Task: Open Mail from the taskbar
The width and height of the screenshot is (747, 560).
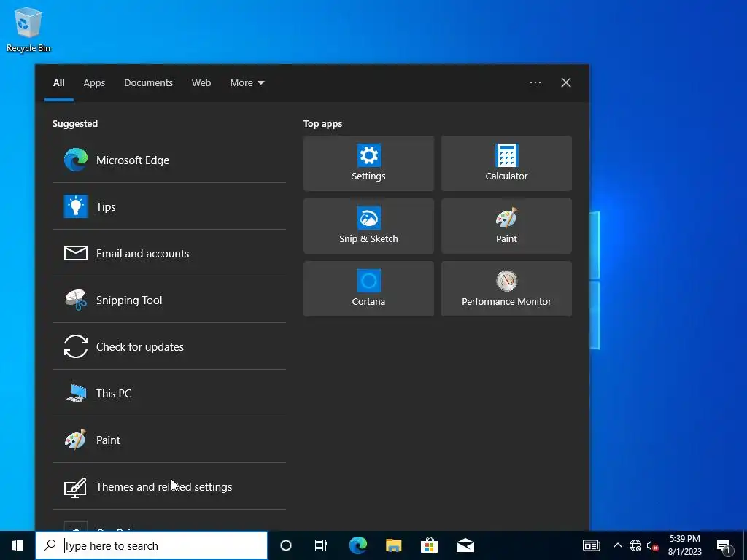Action: click(465, 545)
